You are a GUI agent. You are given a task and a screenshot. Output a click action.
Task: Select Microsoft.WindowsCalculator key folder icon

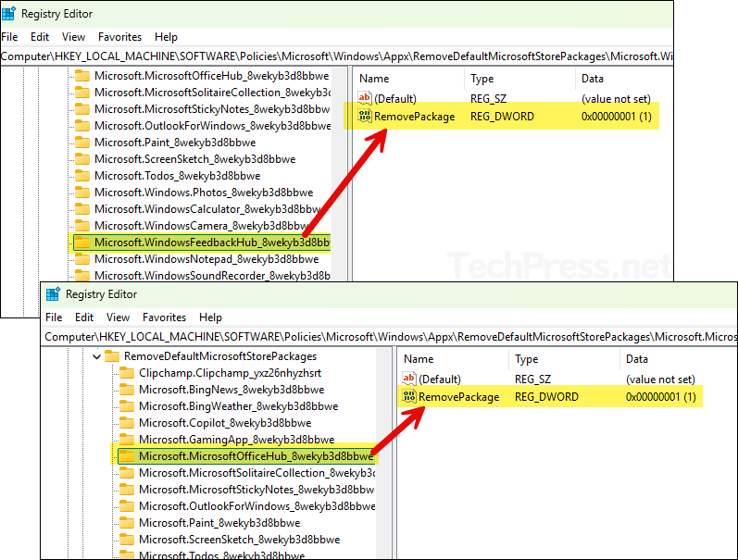click(x=82, y=209)
